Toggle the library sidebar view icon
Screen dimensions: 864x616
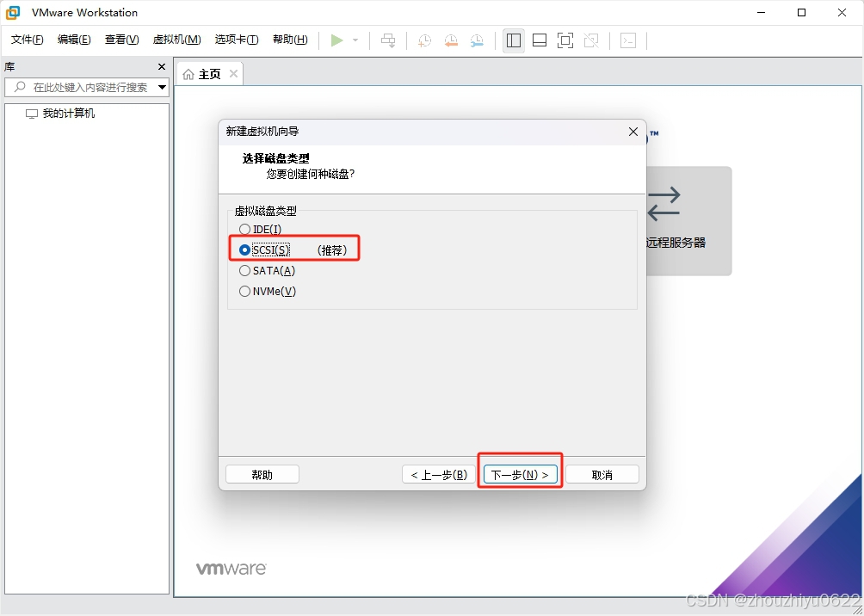514,40
